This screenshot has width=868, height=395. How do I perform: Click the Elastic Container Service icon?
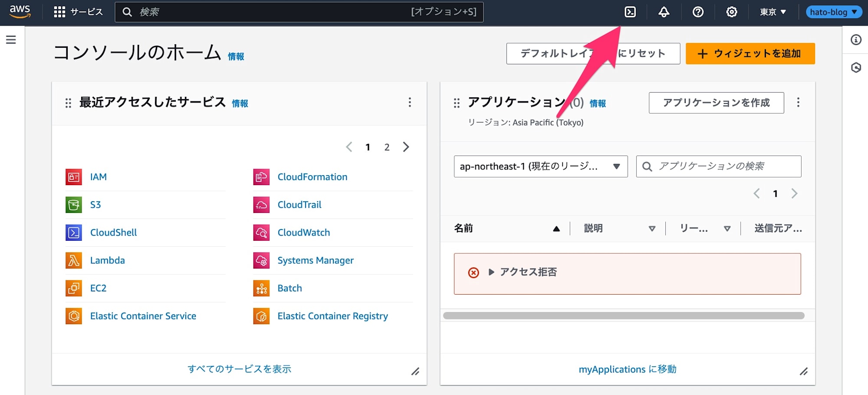tap(74, 316)
